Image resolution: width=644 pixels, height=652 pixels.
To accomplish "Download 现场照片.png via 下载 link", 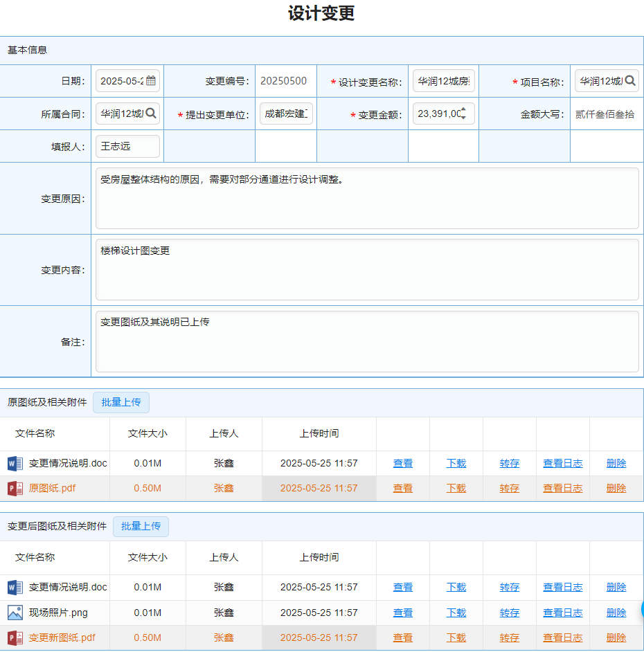I will [456, 613].
